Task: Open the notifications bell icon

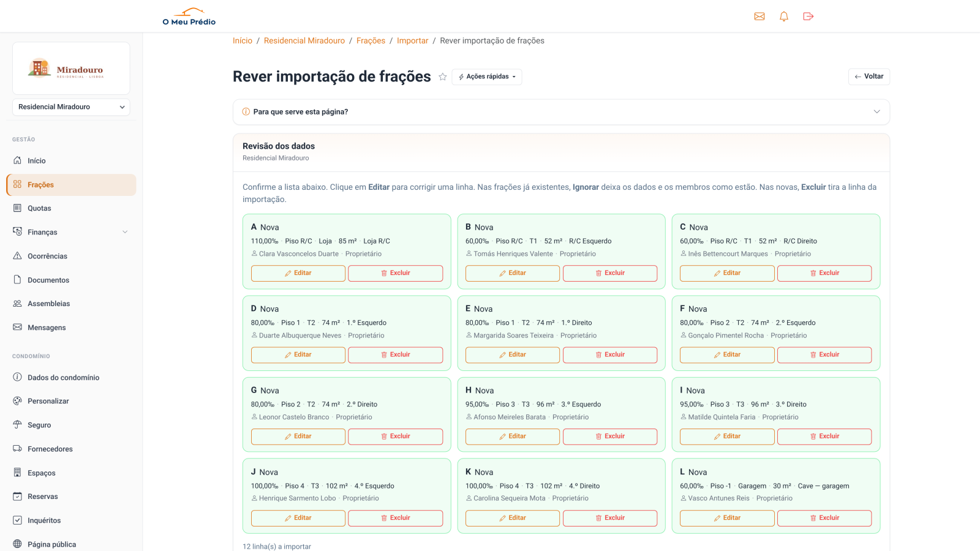Action: (x=784, y=17)
